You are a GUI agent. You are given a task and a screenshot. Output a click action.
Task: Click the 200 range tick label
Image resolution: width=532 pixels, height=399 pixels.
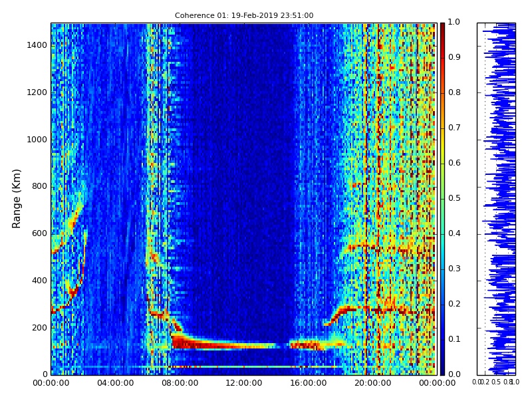pos(39,328)
